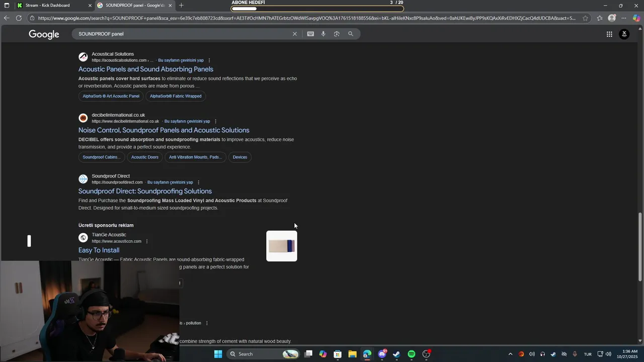Search by image with the Google Lens icon

tap(337, 34)
